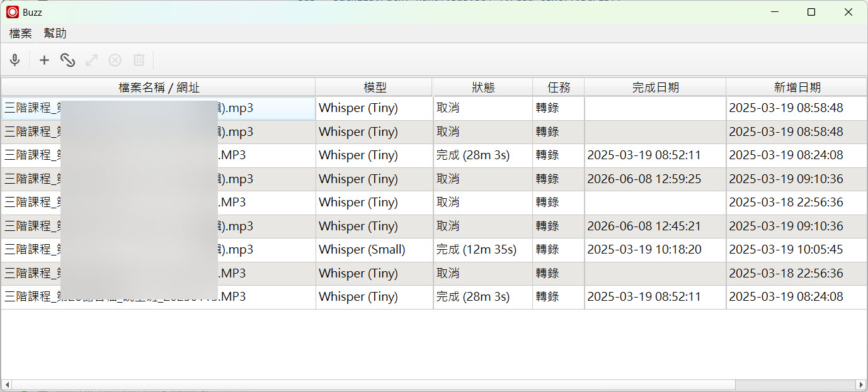Sort by the 新增日期 column header
The width and height of the screenshot is (868, 392).
pyautogui.click(x=797, y=87)
